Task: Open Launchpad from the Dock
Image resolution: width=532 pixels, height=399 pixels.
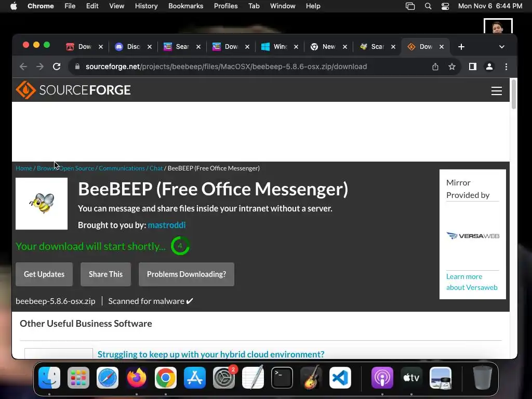Action: (78, 378)
